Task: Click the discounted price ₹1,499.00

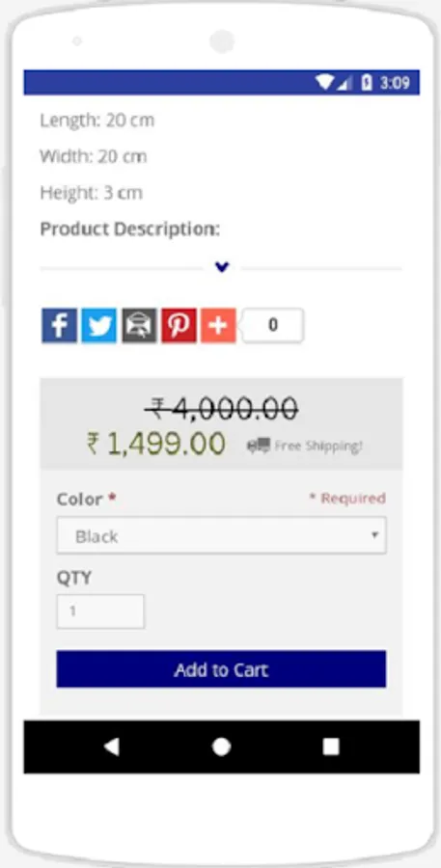Action: pos(156,444)
